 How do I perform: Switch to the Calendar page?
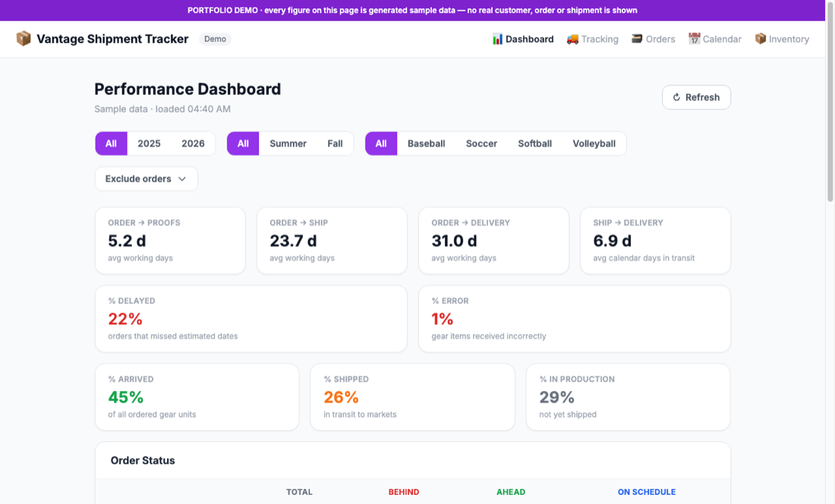[715, 39]
